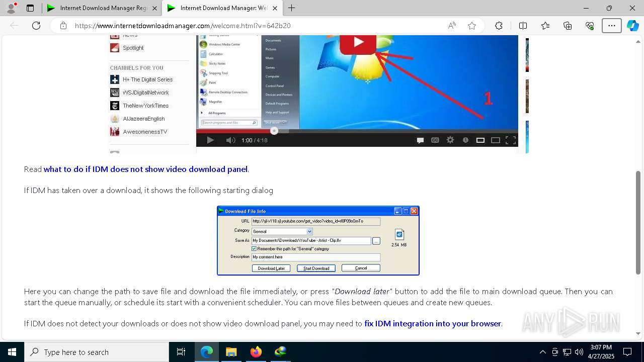Open Settings and more menu
This screenshot has height=362, width=644.
click(612, 26)
